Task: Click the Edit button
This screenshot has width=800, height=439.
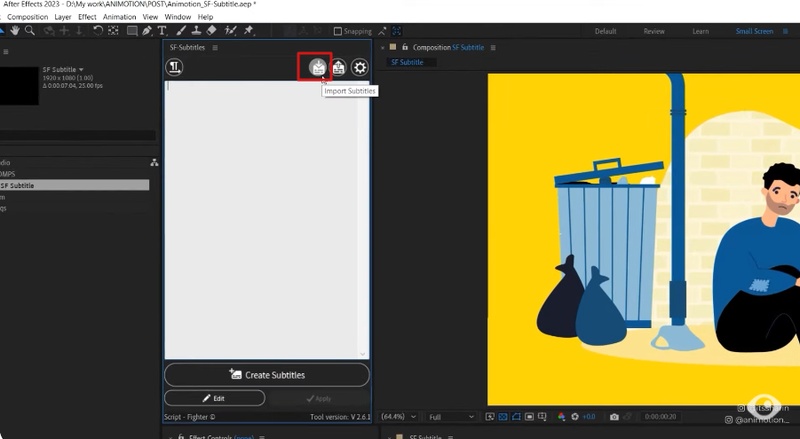Action: [214, 398]
